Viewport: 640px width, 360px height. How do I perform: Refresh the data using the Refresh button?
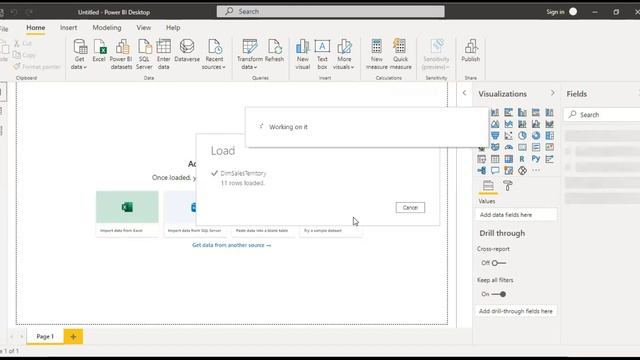(x=274, y=51)
